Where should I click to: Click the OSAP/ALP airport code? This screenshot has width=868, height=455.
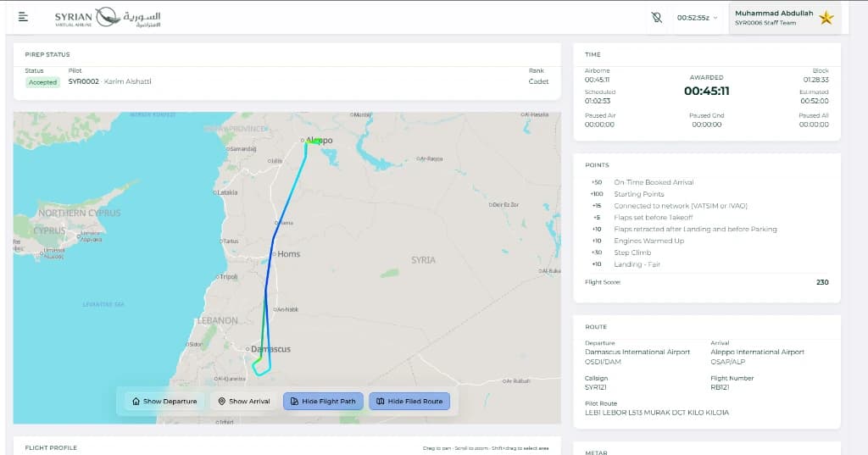pyautogui.click(x=727, y=362)
